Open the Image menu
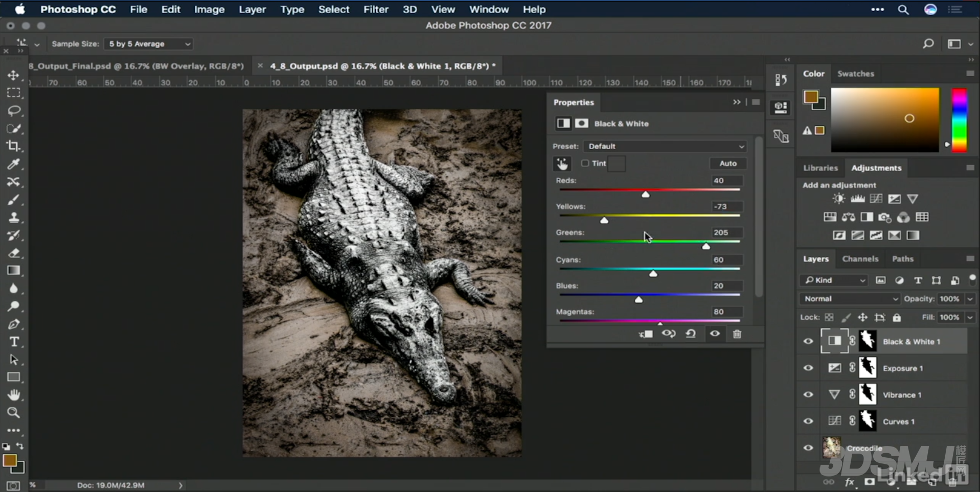 209,9
